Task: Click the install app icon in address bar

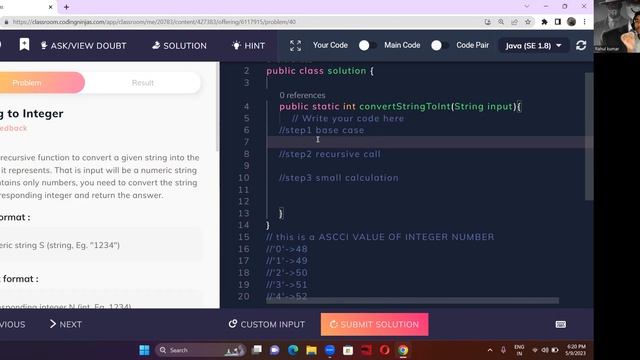Action: 488,22
